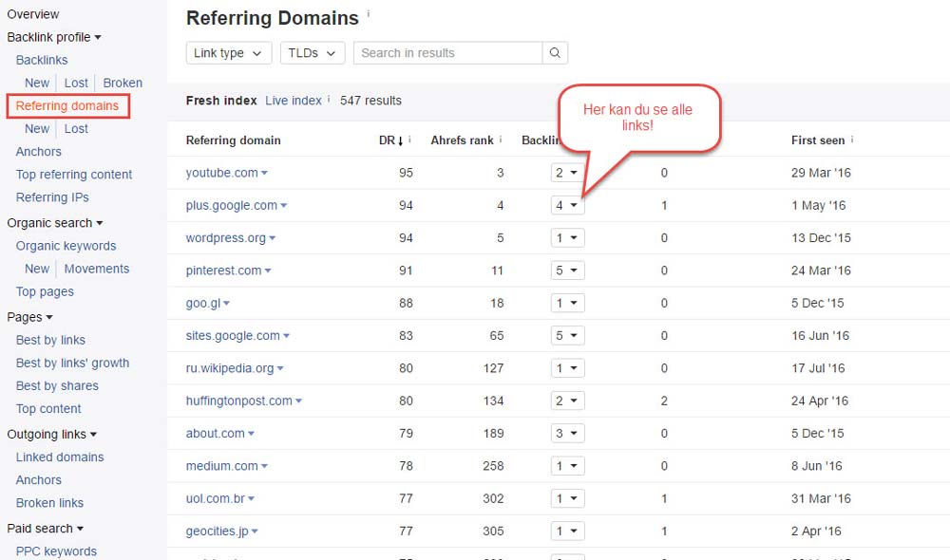The height and width of the screenshot is (560, 950).
Task: Expand backlinks dropdown for geocities.jp row
Action: (568, 532)
